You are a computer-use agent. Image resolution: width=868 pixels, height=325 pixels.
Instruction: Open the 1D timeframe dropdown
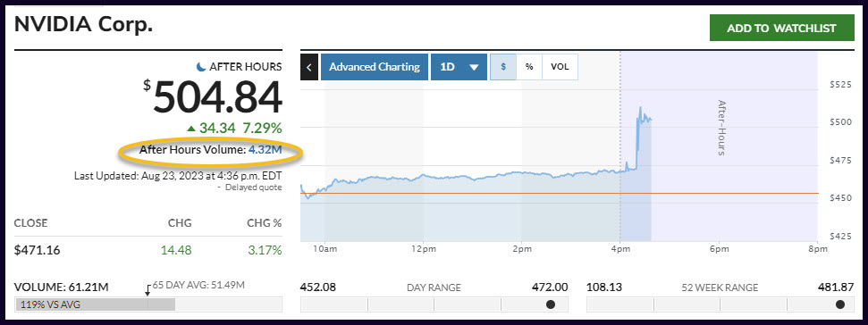[459, 67]
